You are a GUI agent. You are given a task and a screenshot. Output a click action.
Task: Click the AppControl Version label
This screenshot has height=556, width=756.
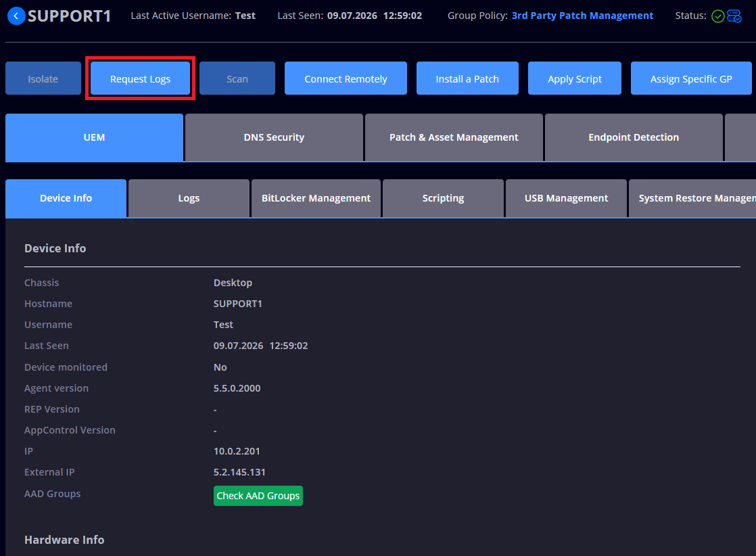click(70, 430)
